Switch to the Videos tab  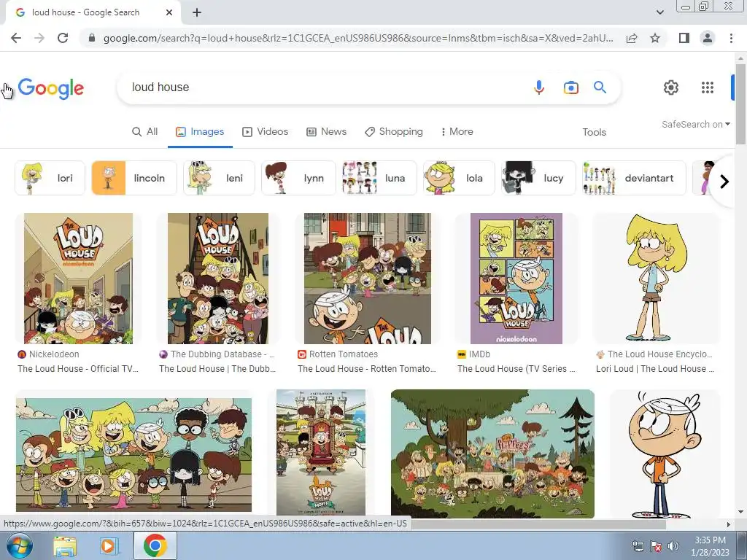[266, 132]
